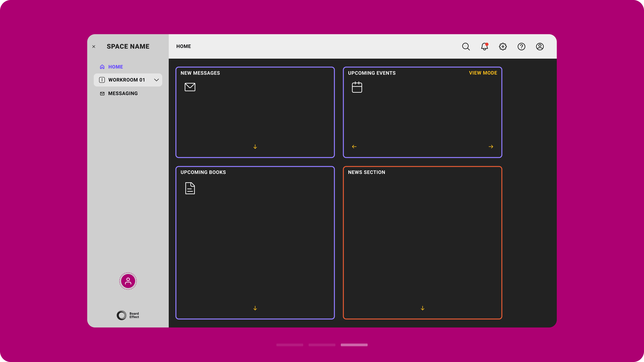Open settings gear icon
Image resolution: width=644 pixels, height=362 pixels.
503,46
